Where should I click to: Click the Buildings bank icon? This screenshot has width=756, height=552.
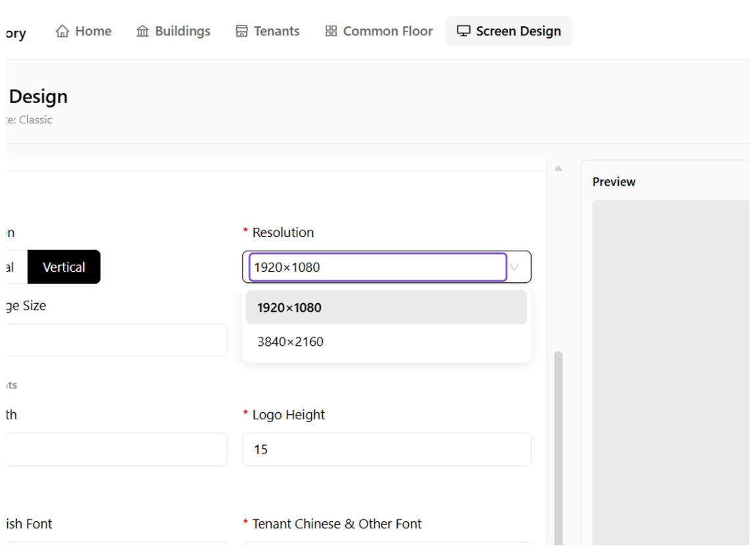pos(142,32)
